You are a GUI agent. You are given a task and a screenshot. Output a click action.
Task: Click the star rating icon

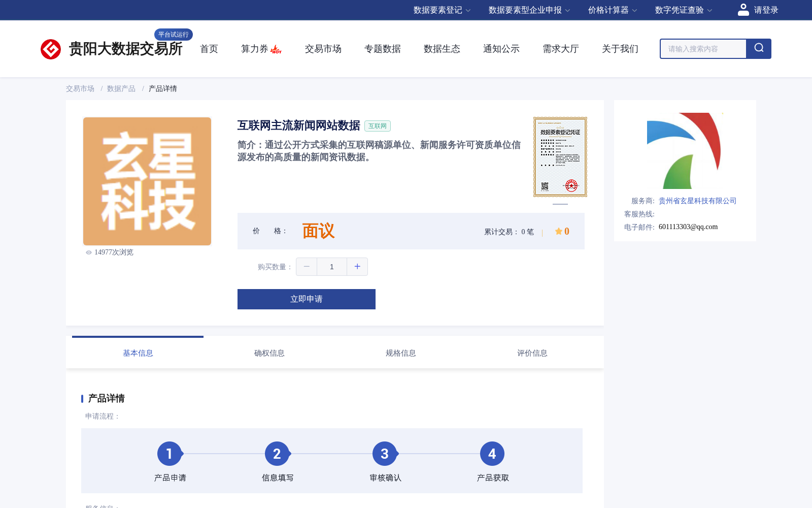click(x=559, y=231)
